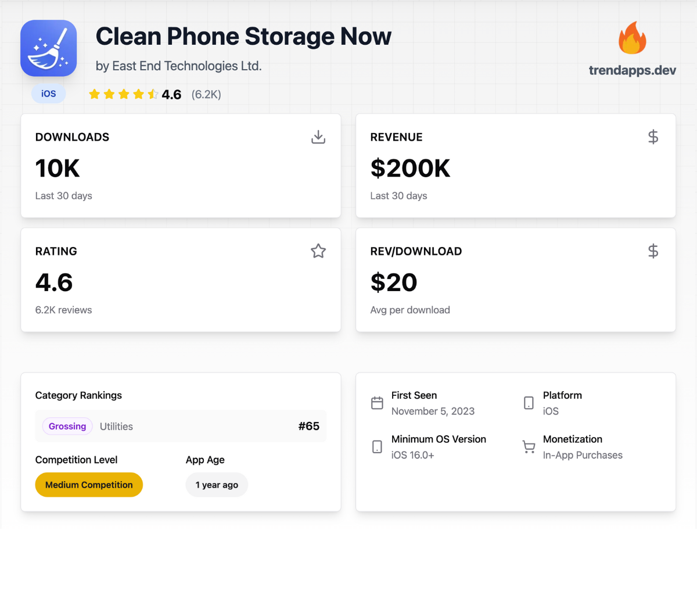Click the phone icon beside Minimum OS Version
Viewport: 697px width, 616px height.
pos(378,447)
